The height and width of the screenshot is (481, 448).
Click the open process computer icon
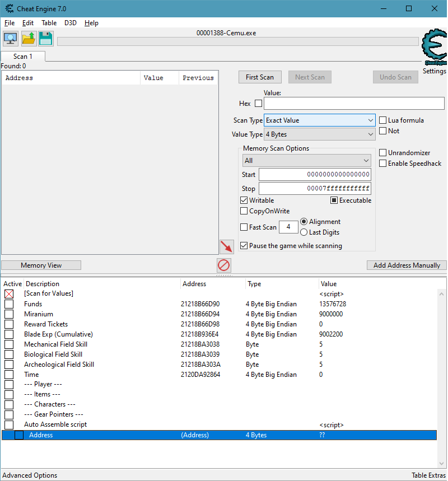[x=10, y=38]
